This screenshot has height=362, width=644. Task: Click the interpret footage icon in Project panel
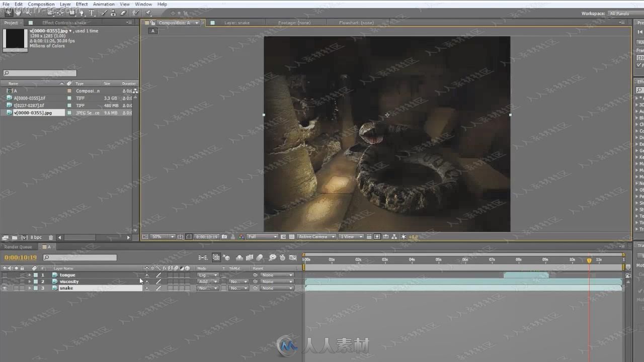(x=5, y=237)
